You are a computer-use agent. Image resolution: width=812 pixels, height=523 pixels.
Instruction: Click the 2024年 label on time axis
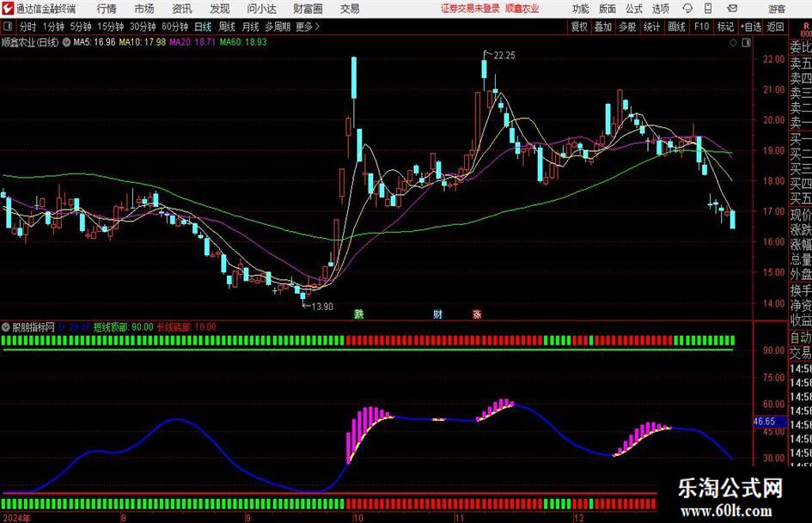(16, 518)
